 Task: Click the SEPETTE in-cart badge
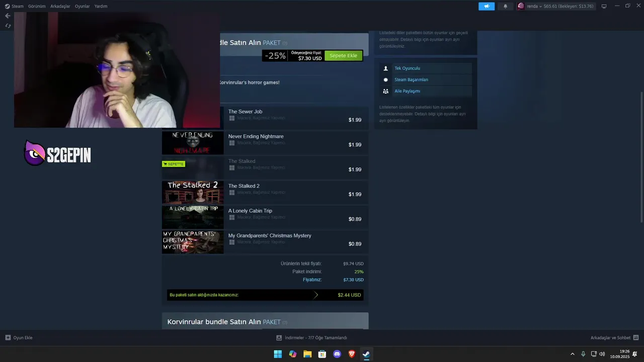(173, 164)
